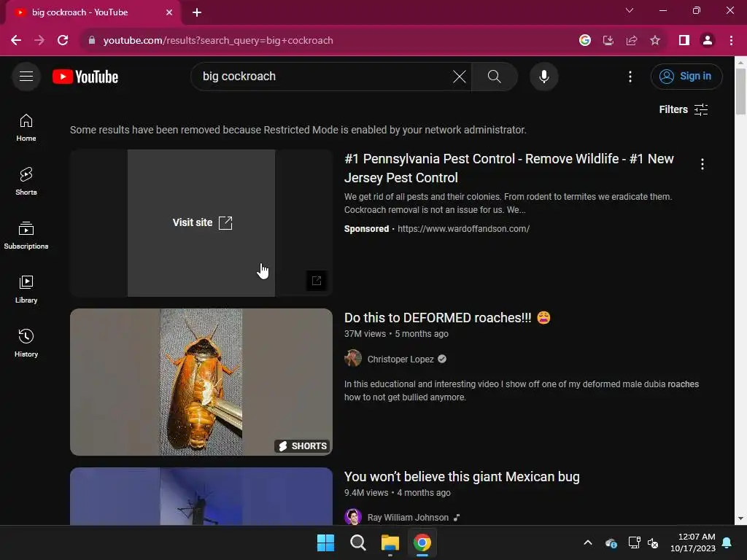Viewport: 747px width, 560px height.
Task: Open the deformed roaches video thumbnail
Action: [x=201, y=382]
